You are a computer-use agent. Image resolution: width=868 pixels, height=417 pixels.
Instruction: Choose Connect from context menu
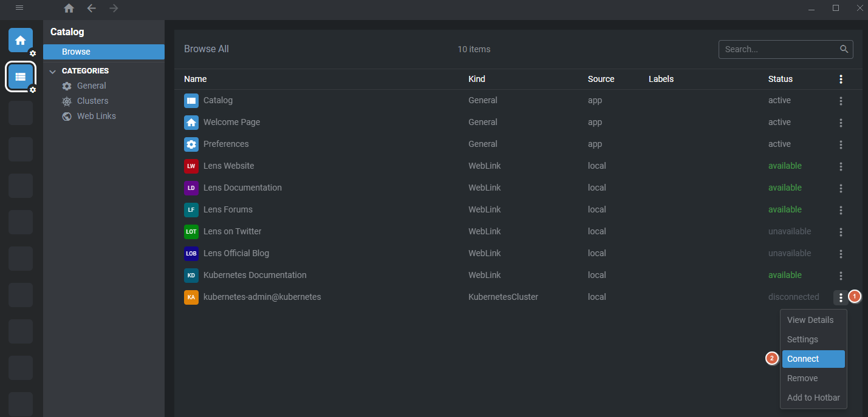click(x=813, y=359)
